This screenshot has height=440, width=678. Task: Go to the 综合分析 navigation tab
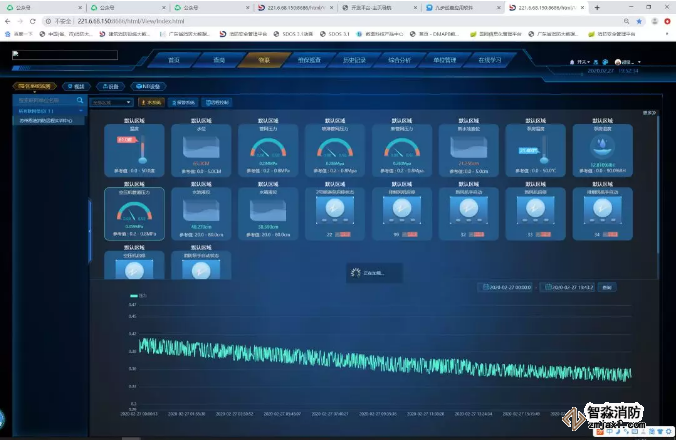pyautogui.click(x=401, y=60)
